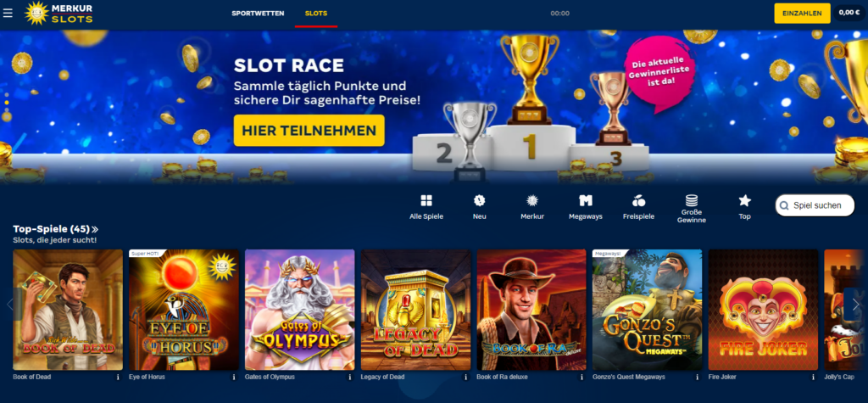Choose the Megaways category icon

[x=586, y=201]
